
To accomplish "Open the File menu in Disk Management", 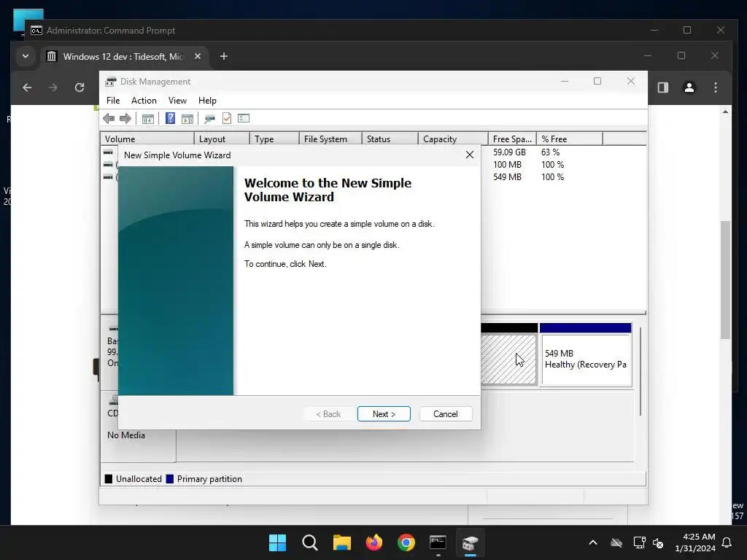I will (x=113, y=101).
